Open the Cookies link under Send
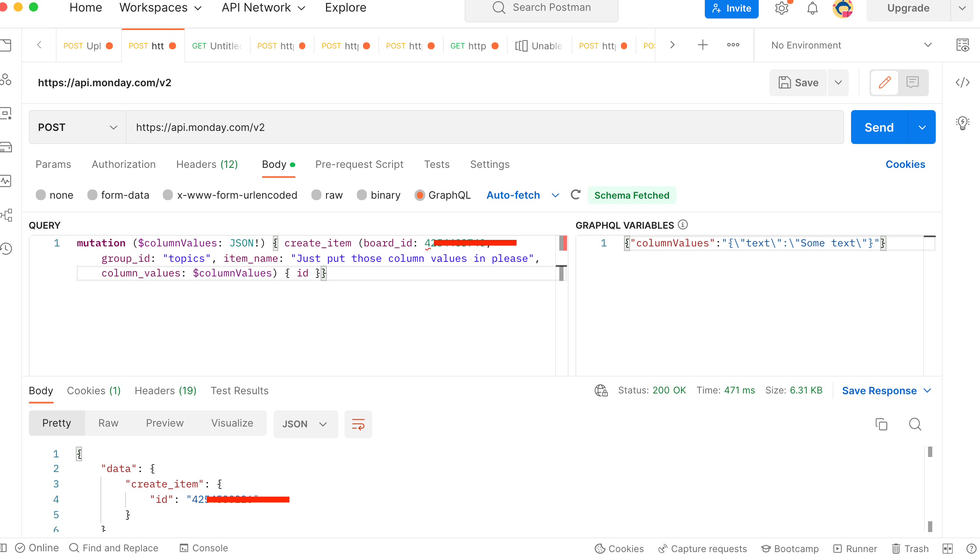This screenshot has height=554, width=980. click(905, 164)
